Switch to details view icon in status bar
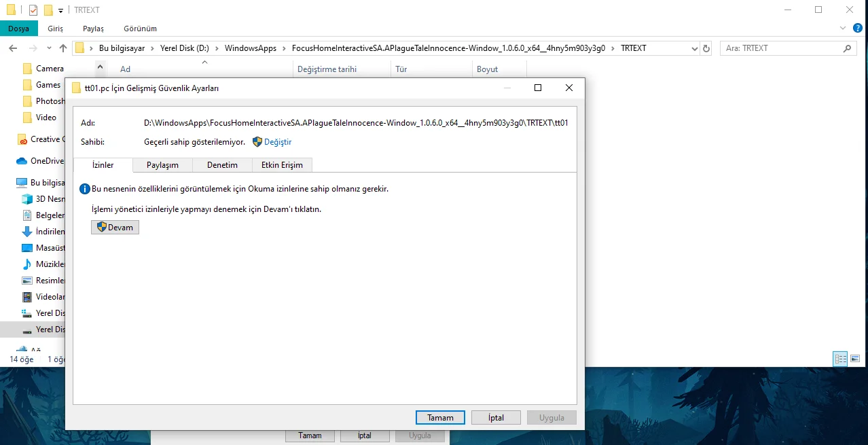Screen dimensions: 868x445 840,359
